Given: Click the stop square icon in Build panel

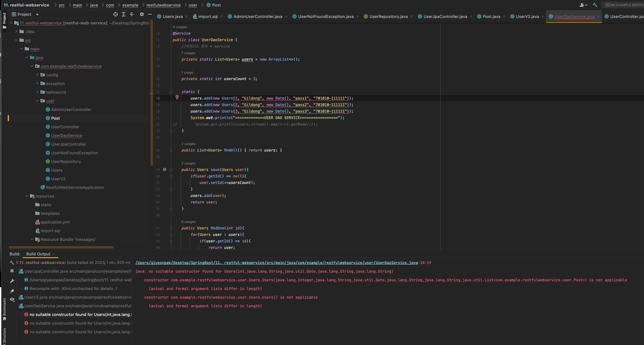Looking at the screenshot, I should [x=12, y=271].
